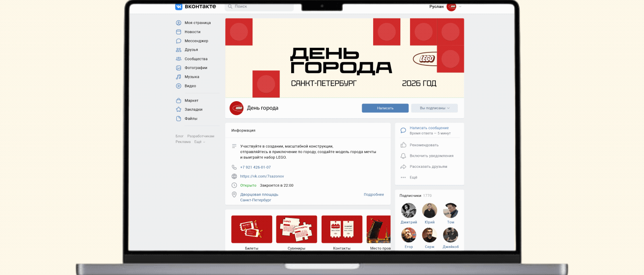This screenshot has width=644, height=275.
Task: Click the День города cover banner
Action: coord(345,58)
